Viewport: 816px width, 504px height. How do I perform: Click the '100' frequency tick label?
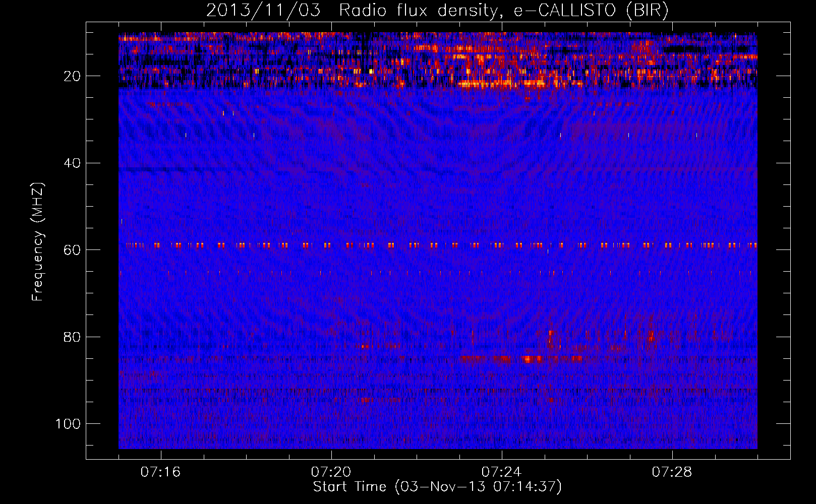pyautogui.click(x=68, y=424)
